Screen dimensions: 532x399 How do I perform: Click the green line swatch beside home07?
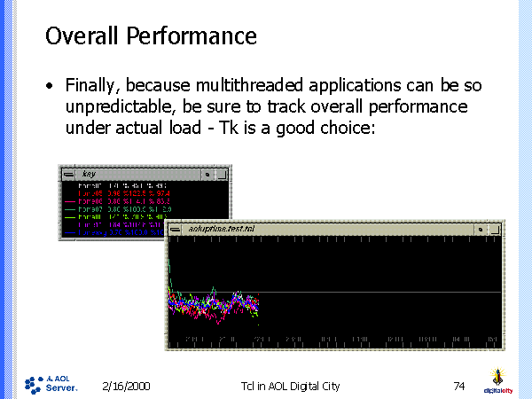coord(70,209)
